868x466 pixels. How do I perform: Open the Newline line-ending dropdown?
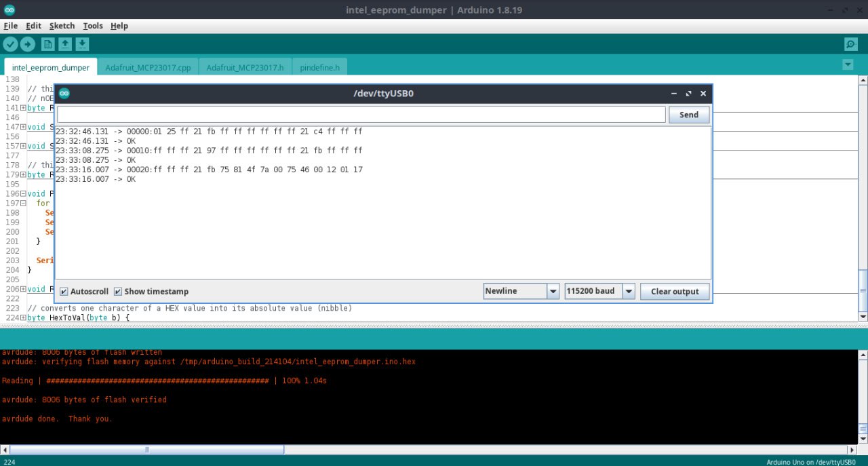coord(553,291)
